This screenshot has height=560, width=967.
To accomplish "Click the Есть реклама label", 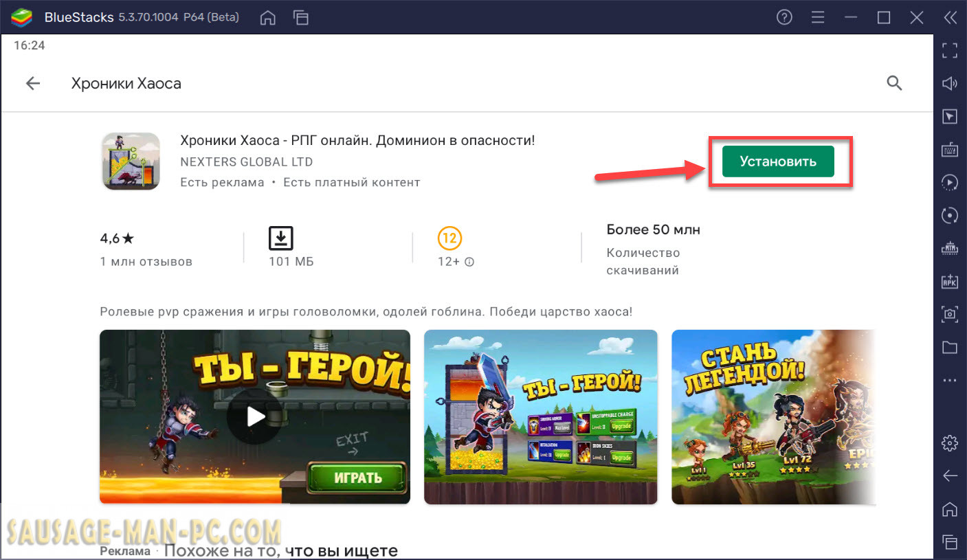I will tap(222, 182).
